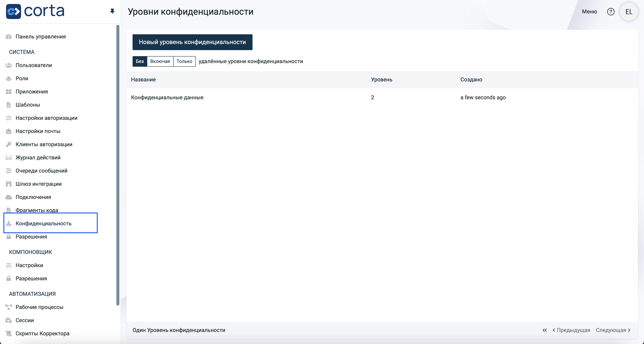This screenshot has height=344, width=644.
Task: Click the Corta logo
Action: tap(35, 11)
